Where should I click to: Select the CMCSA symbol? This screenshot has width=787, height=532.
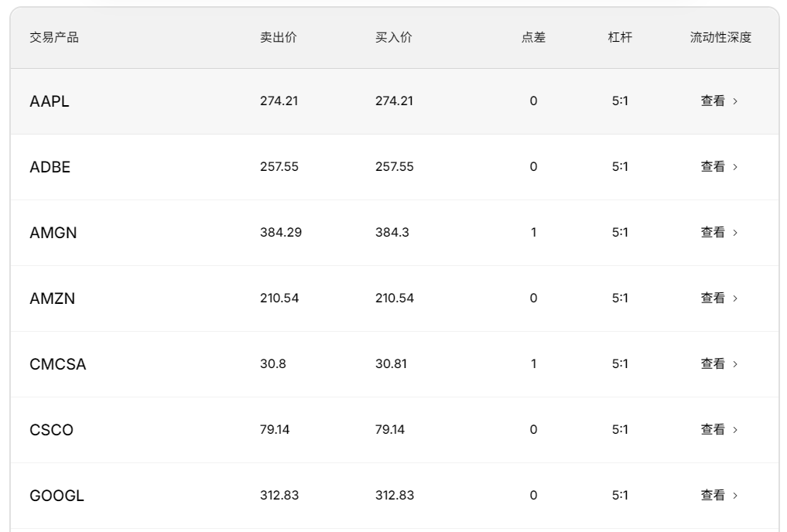click(58, 364)
